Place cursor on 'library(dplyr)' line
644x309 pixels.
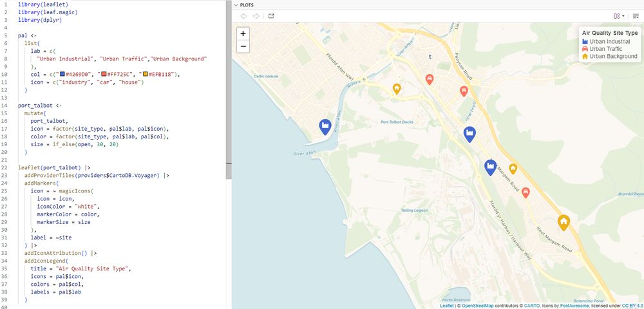[x=40, y=20]
